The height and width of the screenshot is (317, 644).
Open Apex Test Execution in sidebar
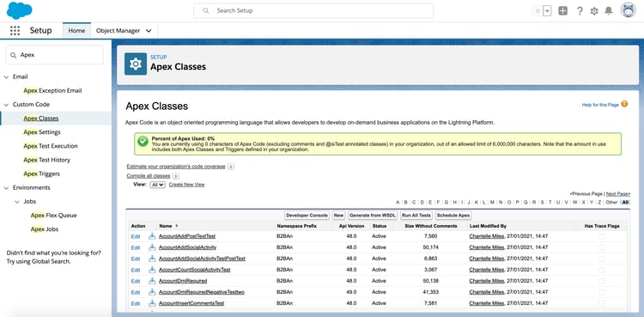(51, 146)
